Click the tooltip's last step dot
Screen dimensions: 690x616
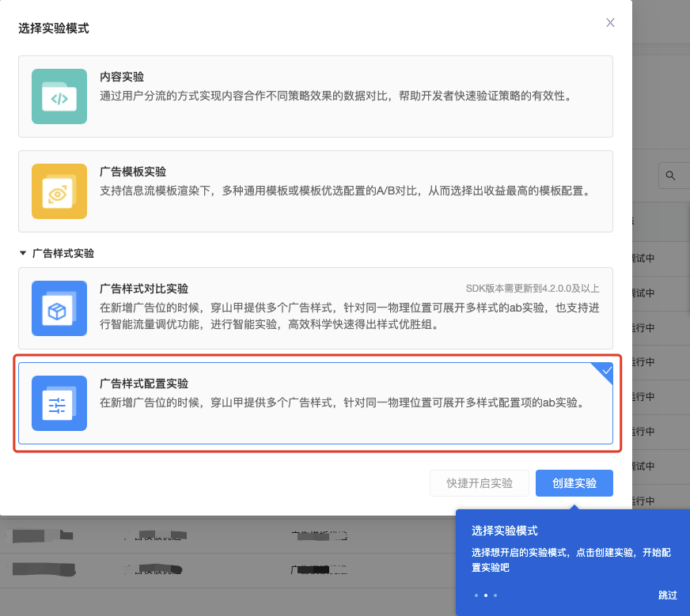pyautogui.click(x=495, y=595)
